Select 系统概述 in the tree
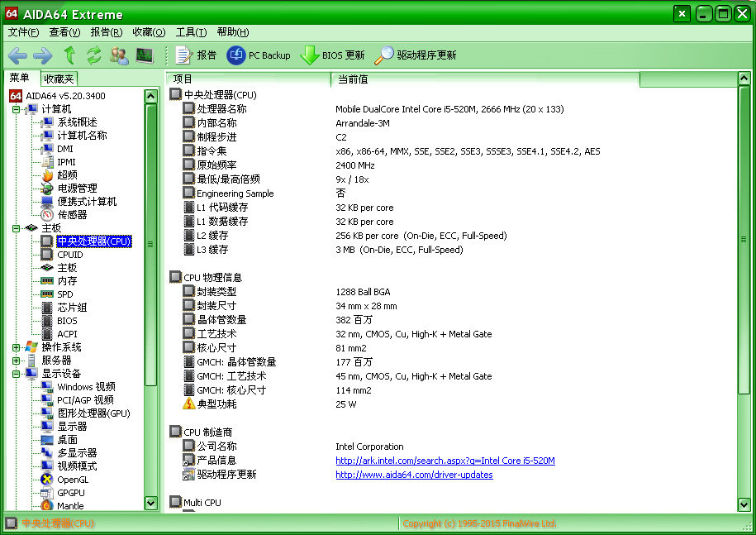The image size is (756, 535). 69,122
